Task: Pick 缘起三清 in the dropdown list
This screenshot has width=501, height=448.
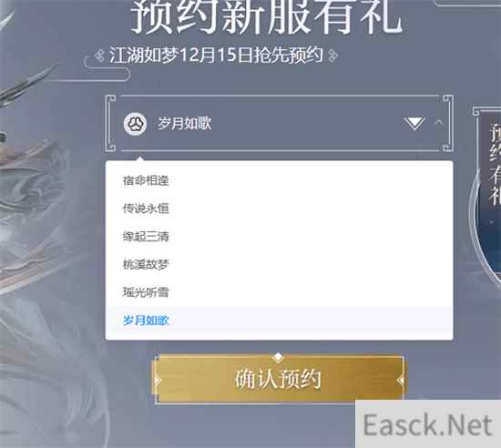Action: 279,237
